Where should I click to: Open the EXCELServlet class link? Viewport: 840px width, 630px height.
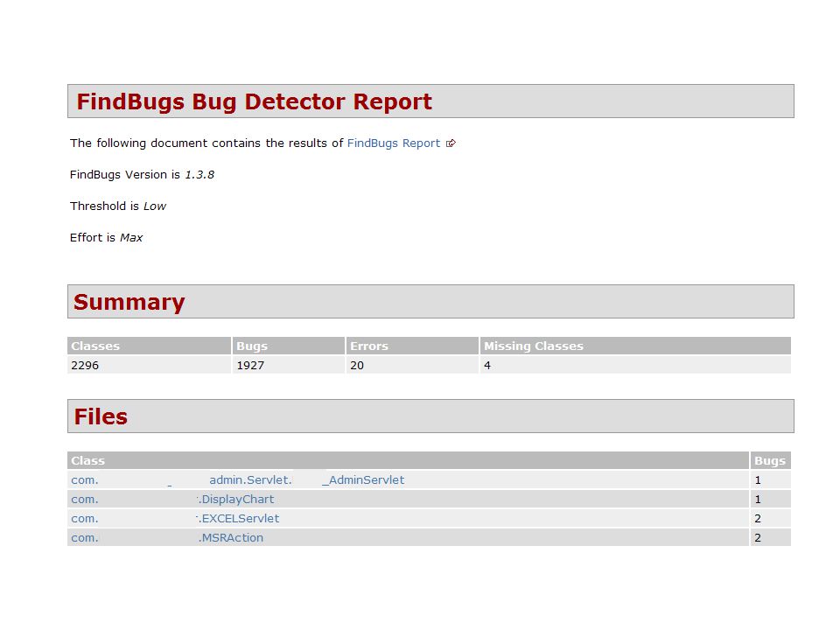pyautogui.click(x=175, y=519)
